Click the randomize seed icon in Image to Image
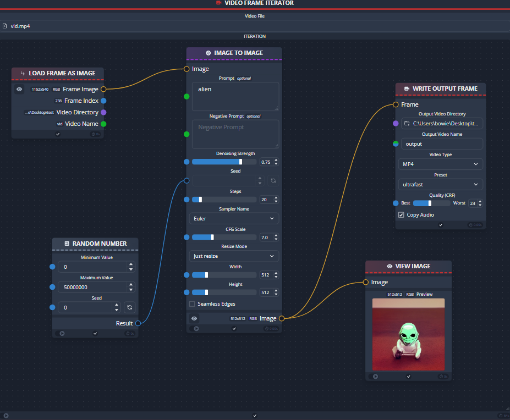The height and width of the screenshot is (420, 510). [273, 180]
